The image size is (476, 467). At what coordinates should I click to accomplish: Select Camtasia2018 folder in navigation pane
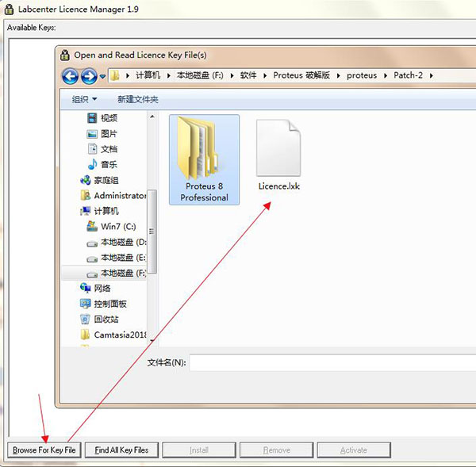click(113, 335)
